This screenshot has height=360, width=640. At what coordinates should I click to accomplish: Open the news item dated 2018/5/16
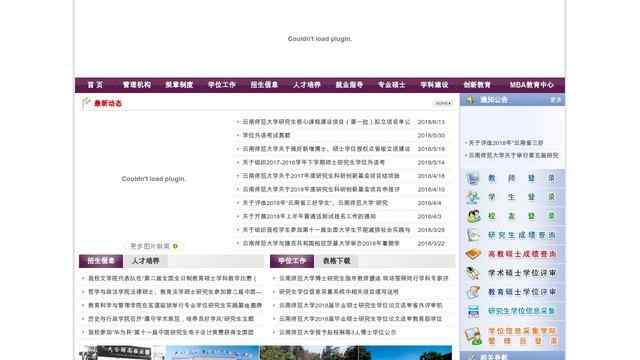(326, 149)
